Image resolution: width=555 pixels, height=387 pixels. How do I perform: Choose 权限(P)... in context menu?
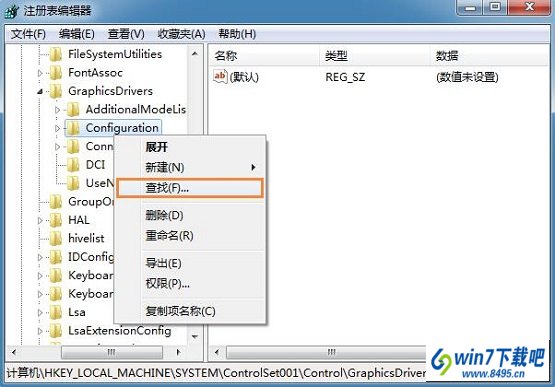(191, 283)
